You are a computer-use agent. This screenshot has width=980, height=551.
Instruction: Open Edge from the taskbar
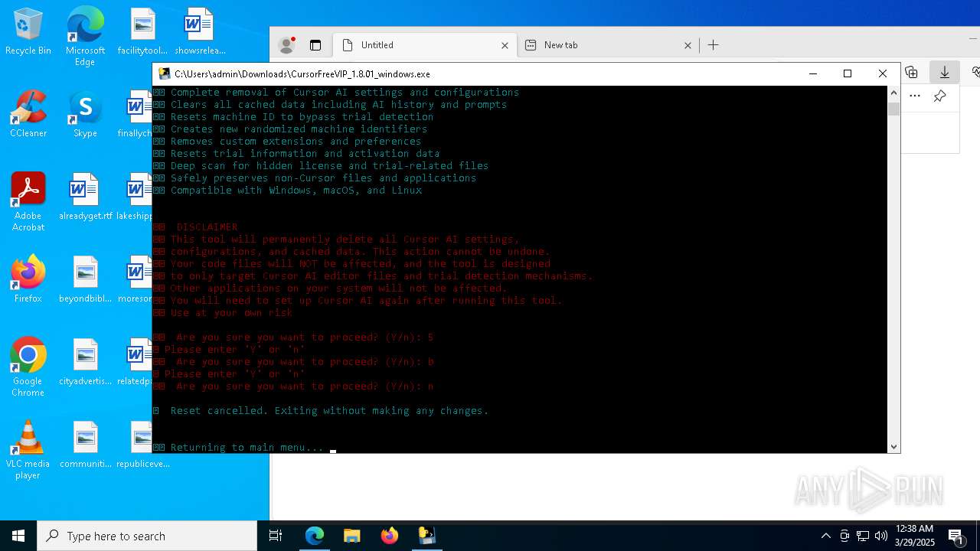click(x=315, y=536)
